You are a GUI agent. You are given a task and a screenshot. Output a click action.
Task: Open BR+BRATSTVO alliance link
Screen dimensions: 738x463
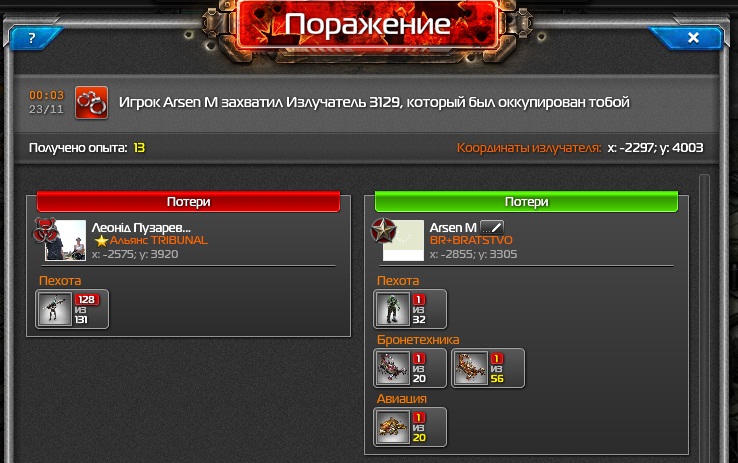click(471, 240)
